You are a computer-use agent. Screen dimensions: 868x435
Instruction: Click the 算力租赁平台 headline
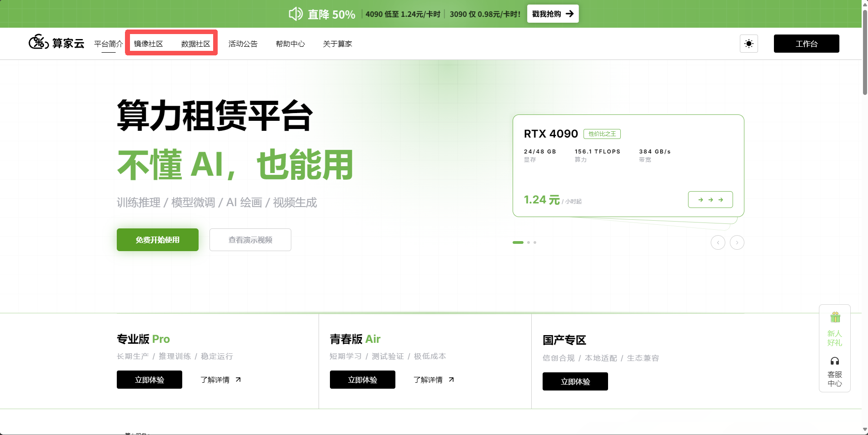tap(215, 116)
